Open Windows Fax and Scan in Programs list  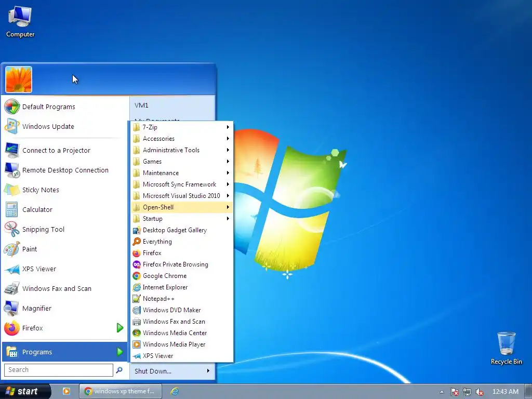[182, 322]
